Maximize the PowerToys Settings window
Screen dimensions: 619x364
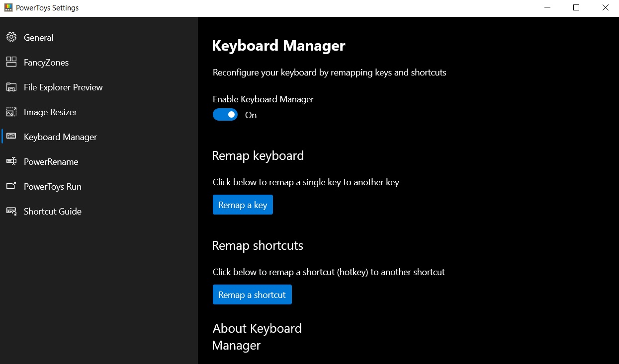[576, 8]
